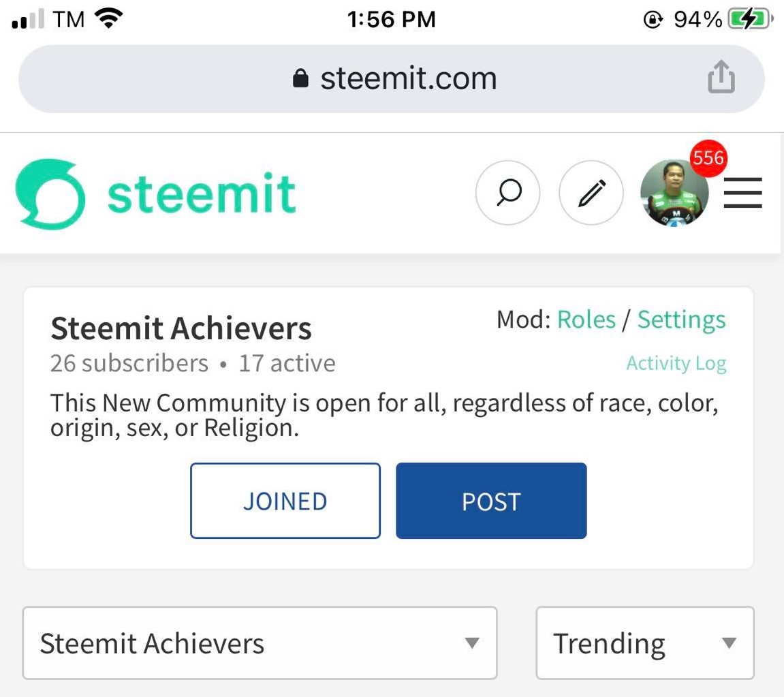This screenshot has height=697, width=784.
Task: Open the Roles moderator link
Action: (x=586, y=320)
